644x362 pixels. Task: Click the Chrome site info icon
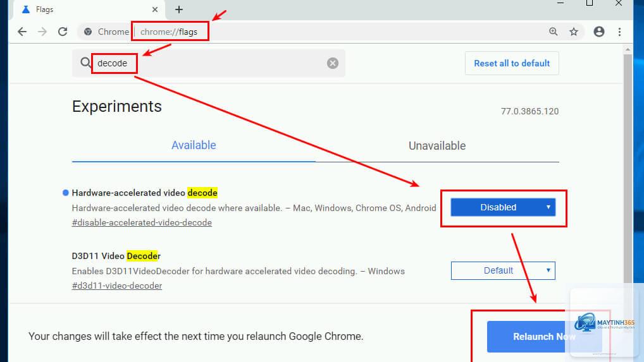tap(87, 32)
